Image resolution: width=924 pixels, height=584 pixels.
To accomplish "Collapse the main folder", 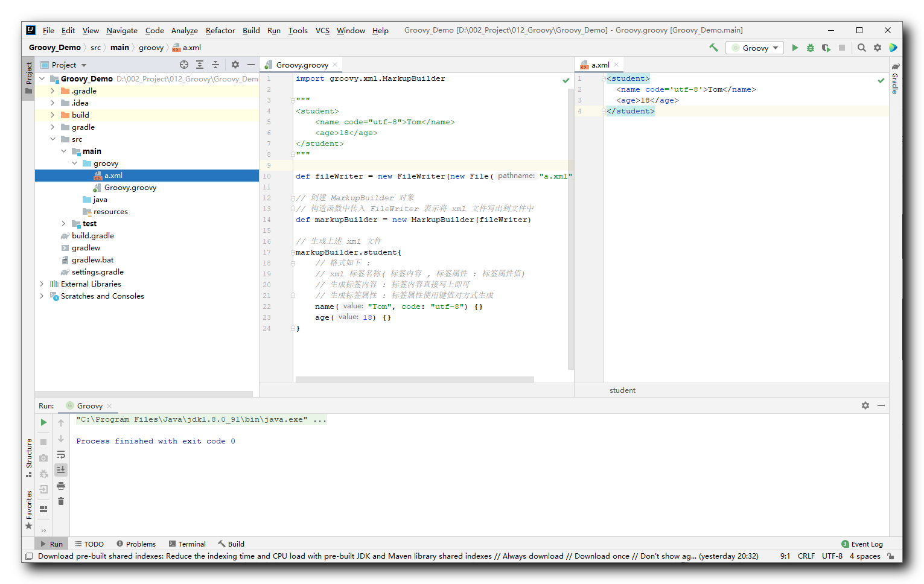I will 64,151.
